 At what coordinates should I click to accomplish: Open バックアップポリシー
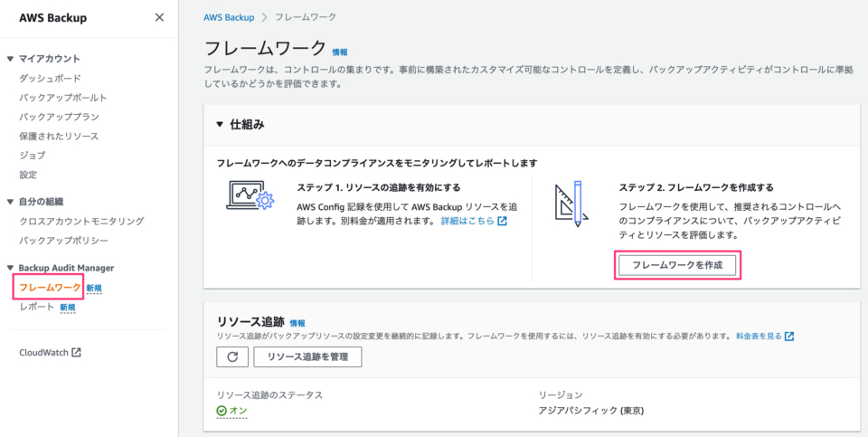[x=63, y=241]
